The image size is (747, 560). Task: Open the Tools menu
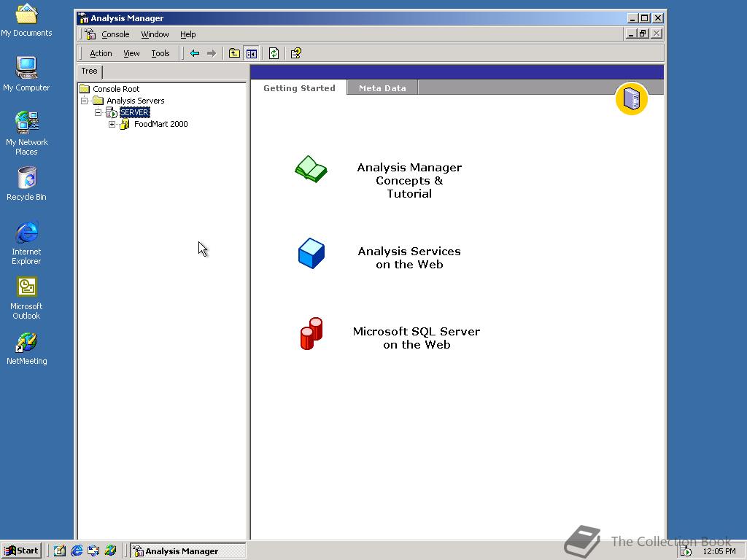point(160,53)
